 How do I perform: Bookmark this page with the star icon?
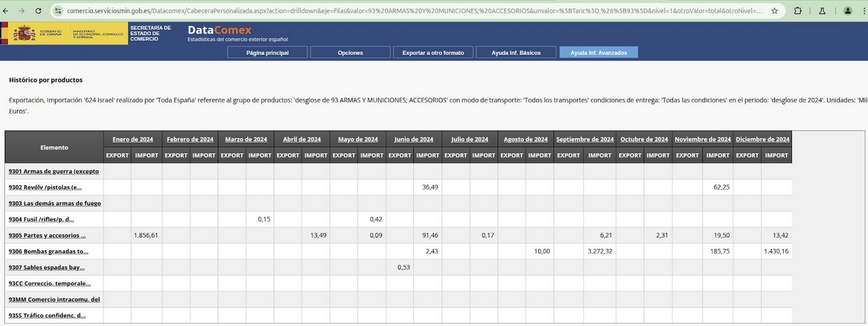(x=774, y=11)
